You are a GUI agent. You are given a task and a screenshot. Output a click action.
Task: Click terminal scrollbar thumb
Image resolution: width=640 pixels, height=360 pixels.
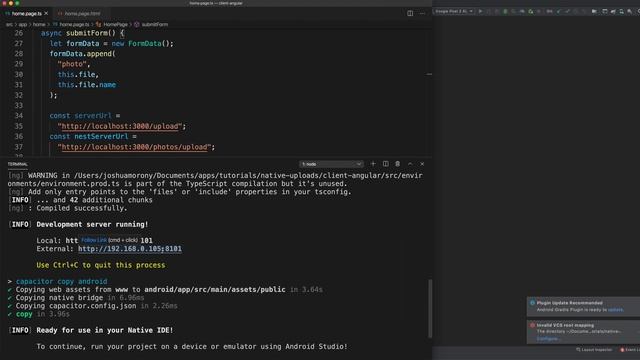point(430,308)
